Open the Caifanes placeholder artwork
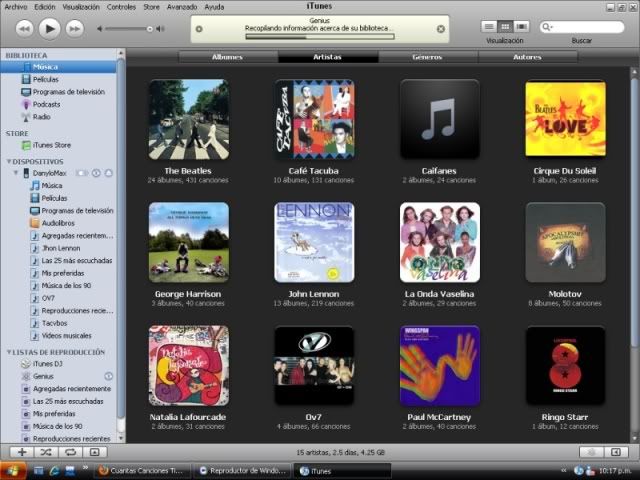Image resolution: width=640 pixels, height=480 pixels. pyautogui.click(x=440, y=119)
